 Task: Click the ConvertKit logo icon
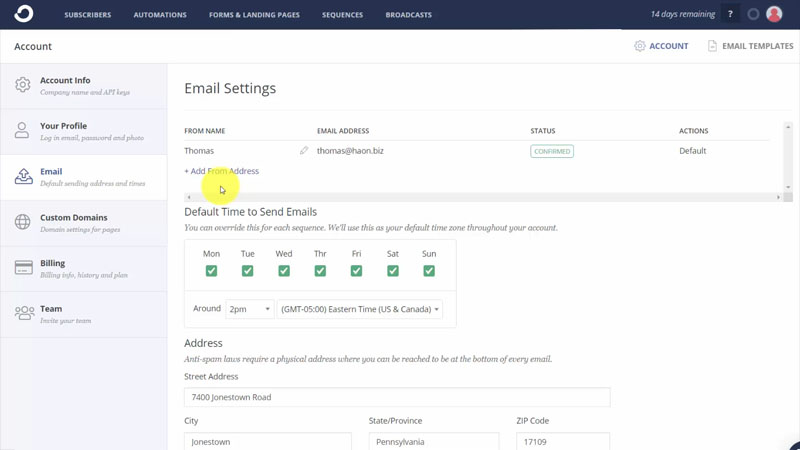(23, 14)
